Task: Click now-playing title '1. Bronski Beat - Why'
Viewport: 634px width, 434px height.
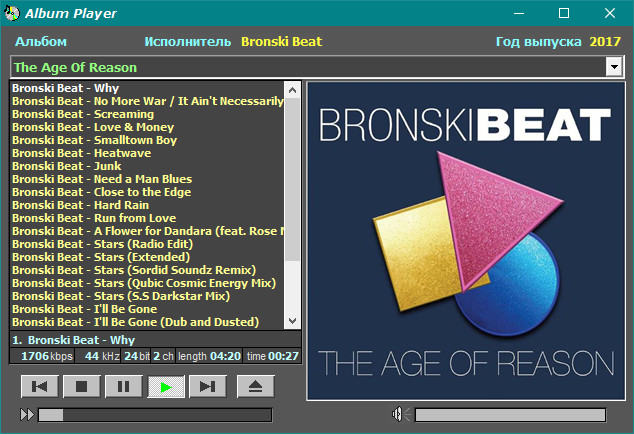Action: (x=74, y=340)
